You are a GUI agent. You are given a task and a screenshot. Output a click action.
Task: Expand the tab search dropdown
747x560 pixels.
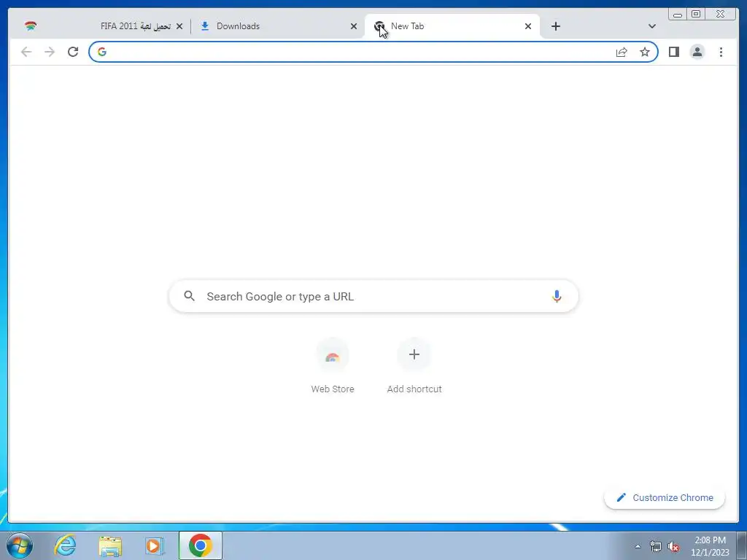(651, 26)
